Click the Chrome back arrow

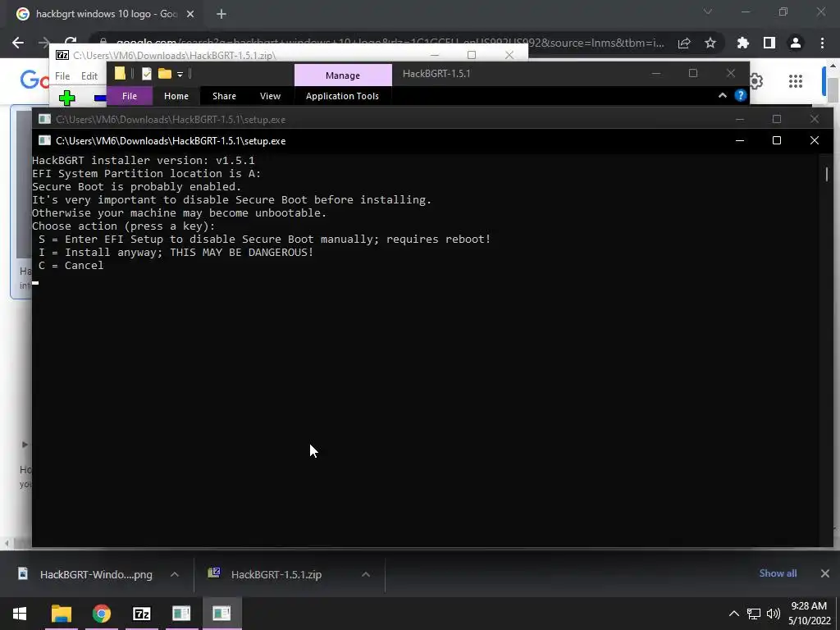(x=18, y=43)
